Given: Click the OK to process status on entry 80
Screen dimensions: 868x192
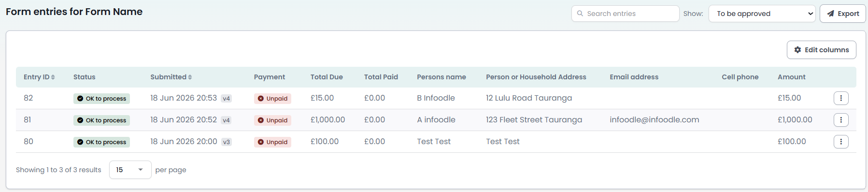Looking at the screenshot, I should click(101, 142).
